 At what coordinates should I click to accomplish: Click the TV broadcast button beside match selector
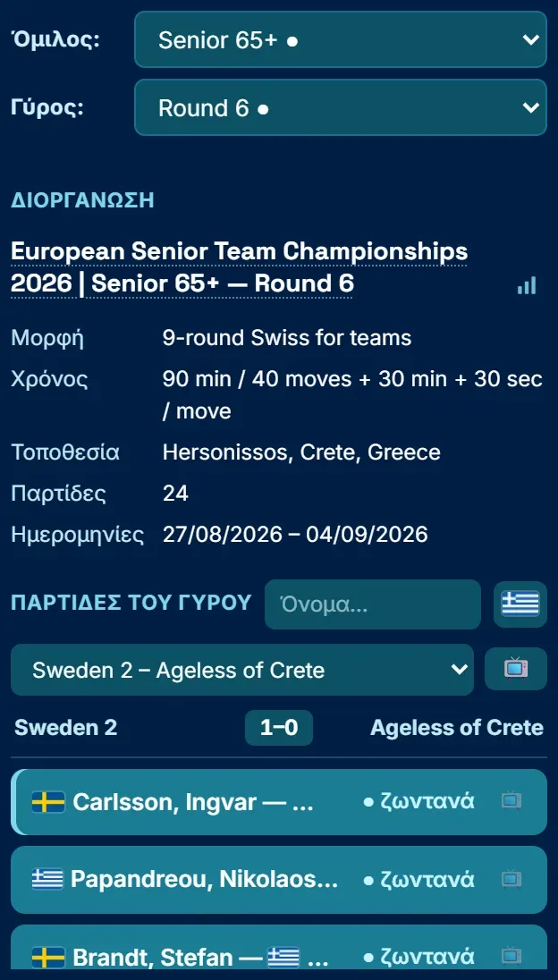pyautogui.click(x=515, y=669)
